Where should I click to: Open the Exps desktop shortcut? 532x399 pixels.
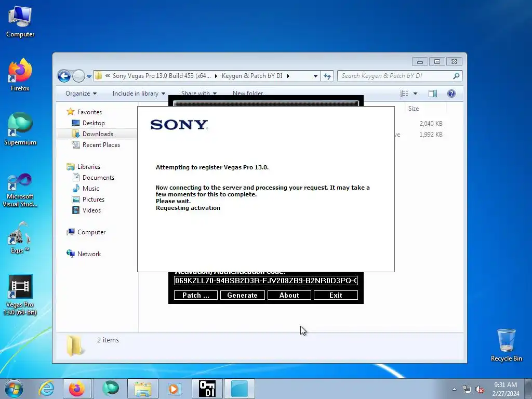[20, 237]
